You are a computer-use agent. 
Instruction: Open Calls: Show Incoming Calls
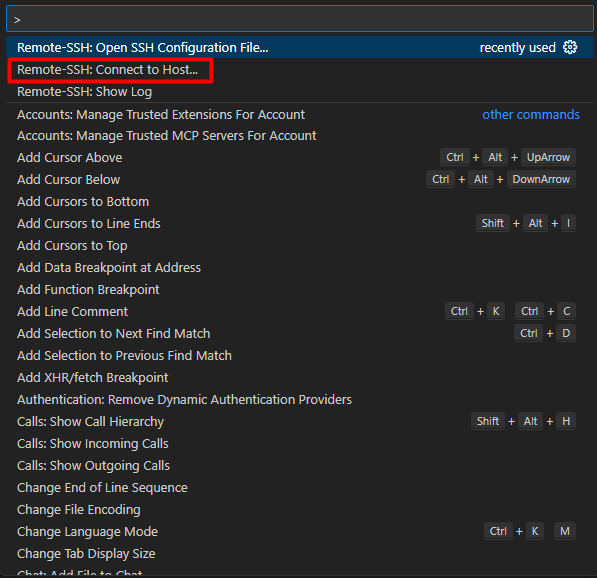300,444
